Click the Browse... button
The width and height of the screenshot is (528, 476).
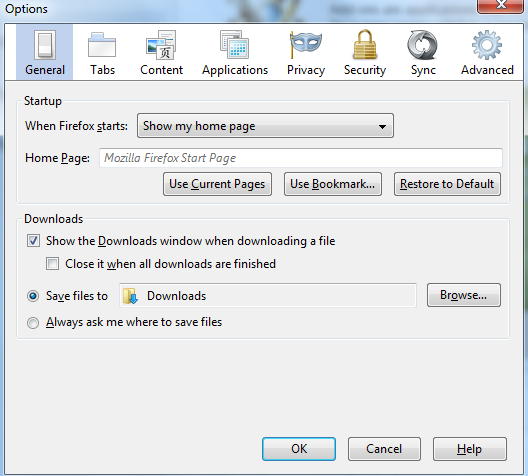[x=464, y=295]
